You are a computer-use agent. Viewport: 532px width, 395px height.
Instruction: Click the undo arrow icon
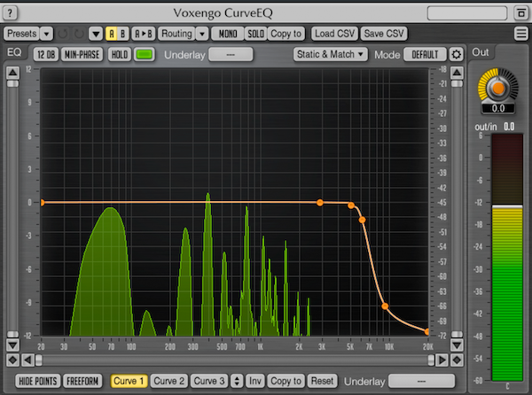click(63, 34)
